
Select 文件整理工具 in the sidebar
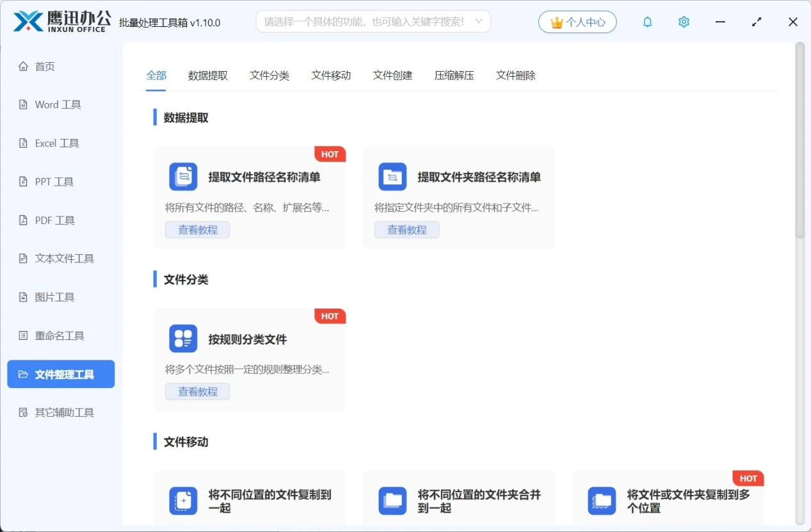pos(61,374)
